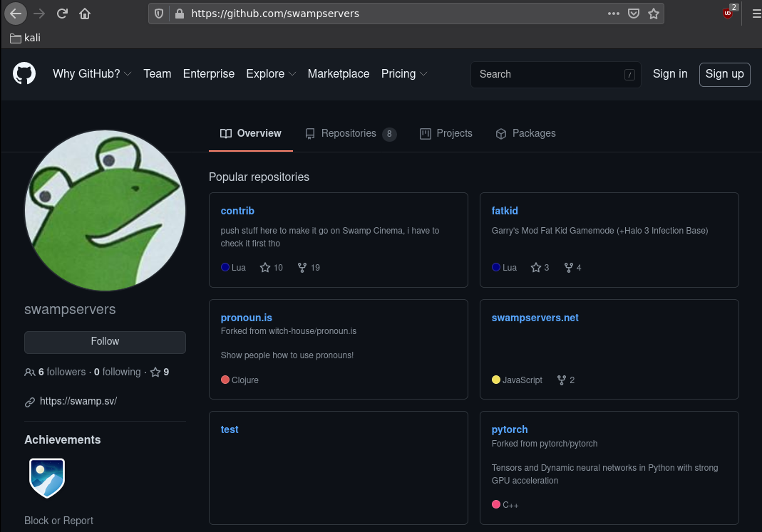Screen dimensions: 762x532
Task: View the 0 following link
Action: point(117,372)
